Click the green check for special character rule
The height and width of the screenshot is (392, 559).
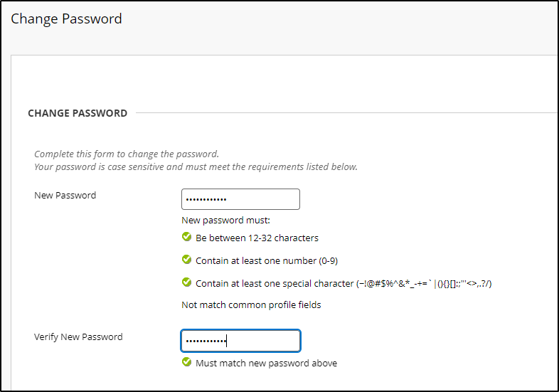[x=186, y=282]
